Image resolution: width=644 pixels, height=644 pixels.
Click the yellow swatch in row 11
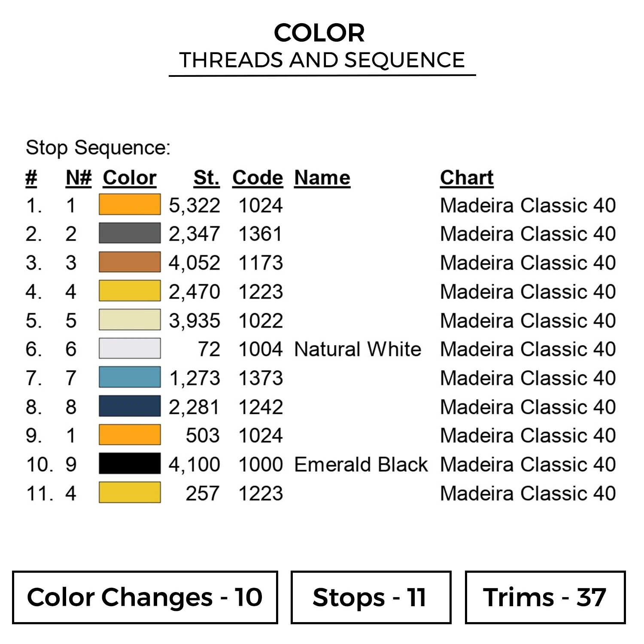pos(130,492)
